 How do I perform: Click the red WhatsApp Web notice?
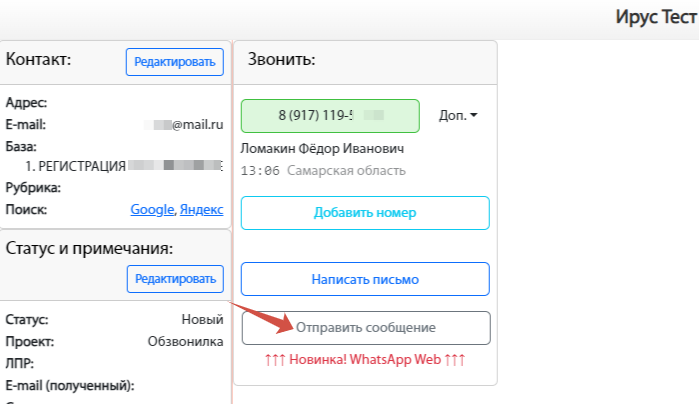[x=365, y=358]
